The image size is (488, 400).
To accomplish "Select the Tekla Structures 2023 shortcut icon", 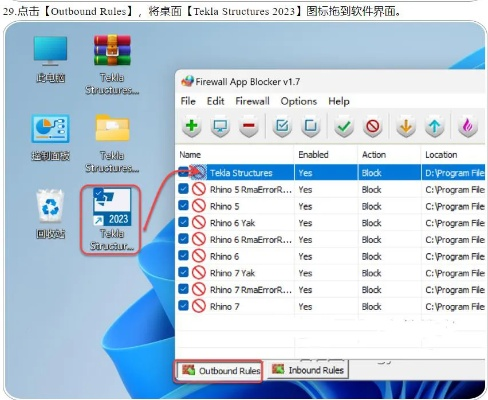I will click(111, 219).
